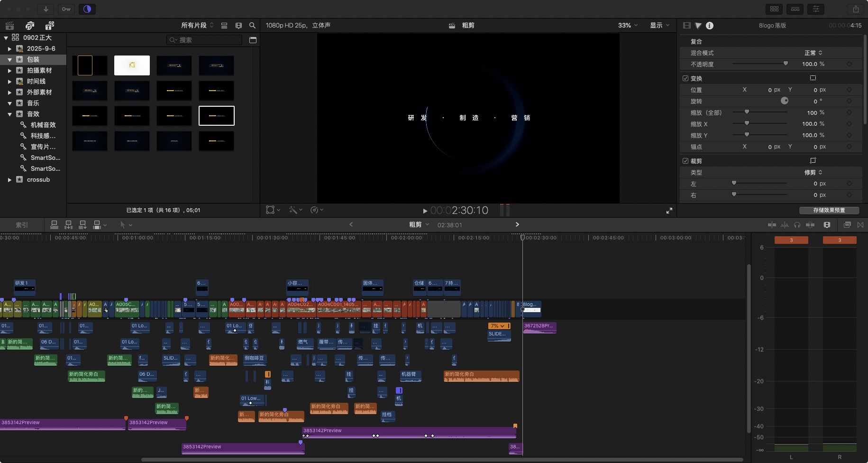Adjust the 不透明度 opacity slider
This screenshot has width=868, height=463.
pyautogui.click(x=785, y=64)
